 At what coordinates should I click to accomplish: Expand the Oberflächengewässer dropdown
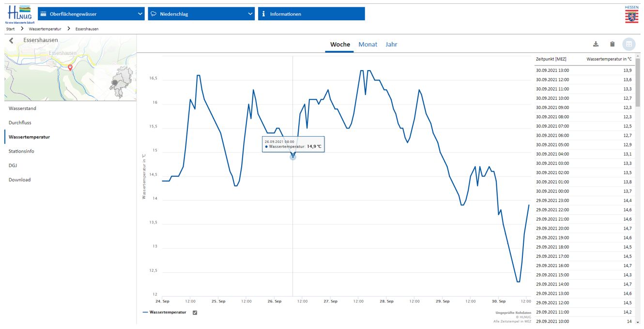coord(92,14)
